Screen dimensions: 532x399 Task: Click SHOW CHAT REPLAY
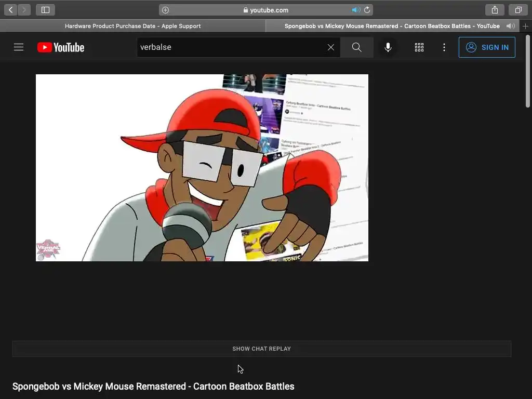[x=262, y=349]
